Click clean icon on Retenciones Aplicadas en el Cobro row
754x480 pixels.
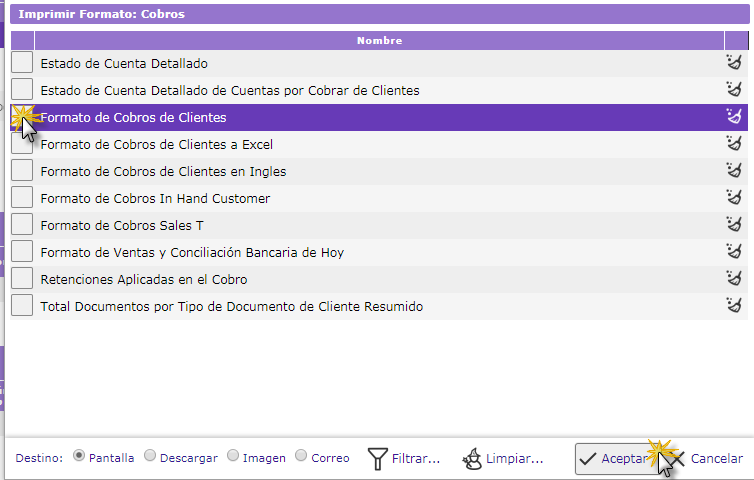[x=735, y=279]
